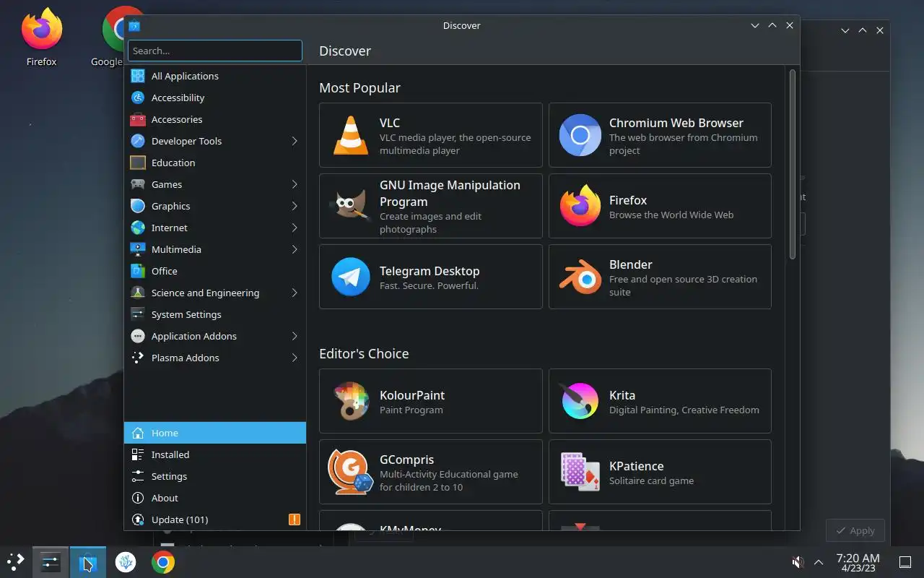
Task: Click the All Applications grid icon
Action: 138,76
